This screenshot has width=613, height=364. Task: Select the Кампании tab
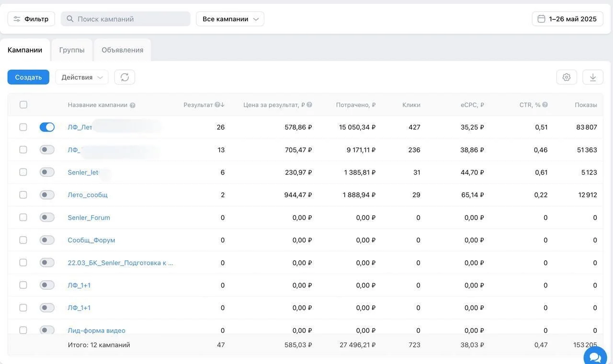pyautogui.click(x=25, y=50)
